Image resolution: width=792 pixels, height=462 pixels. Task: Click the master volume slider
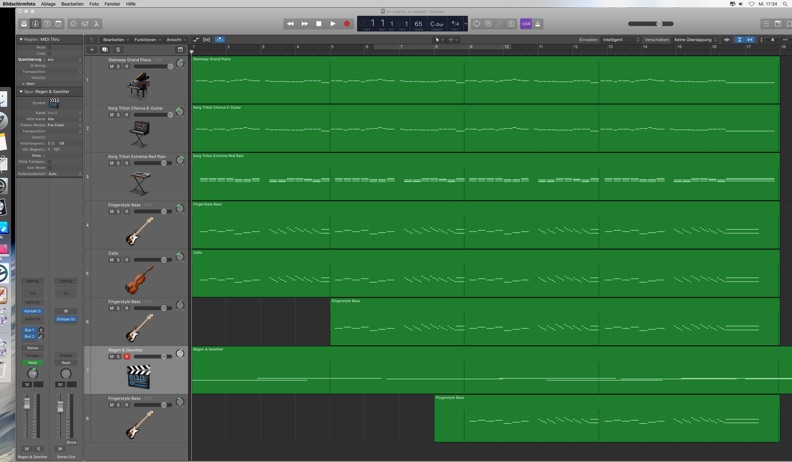point(651,24)
